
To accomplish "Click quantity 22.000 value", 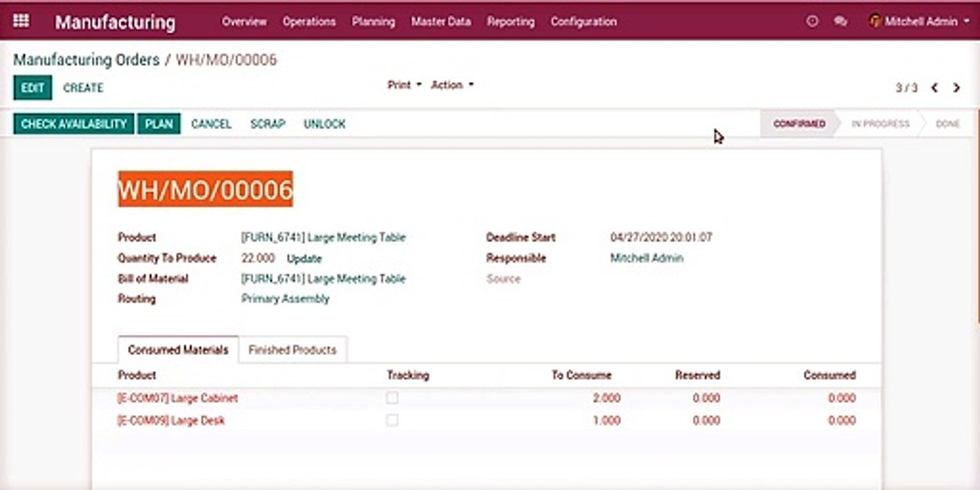I will pyautogui.click(x=258, y=259).
